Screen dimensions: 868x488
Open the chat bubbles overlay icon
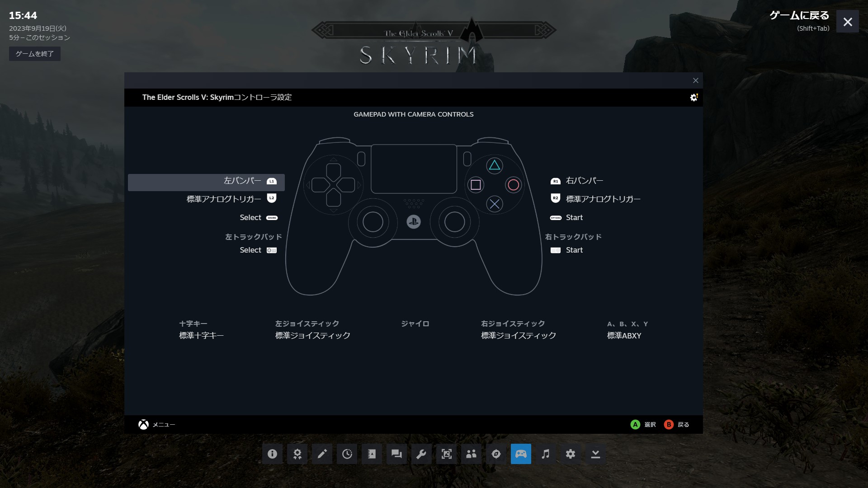click(396, 454)
